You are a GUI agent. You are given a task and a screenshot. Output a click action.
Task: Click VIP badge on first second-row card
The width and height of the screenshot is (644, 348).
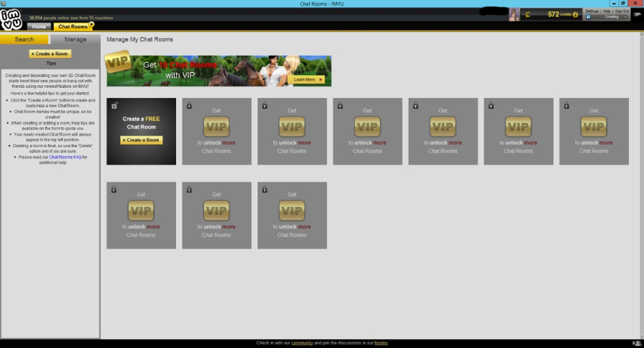tap(141, 211)
